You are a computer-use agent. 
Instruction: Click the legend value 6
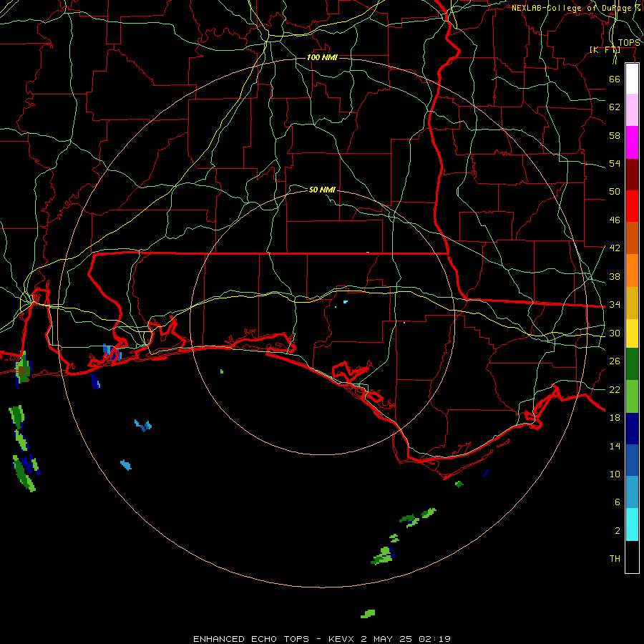tap(618, 502)
